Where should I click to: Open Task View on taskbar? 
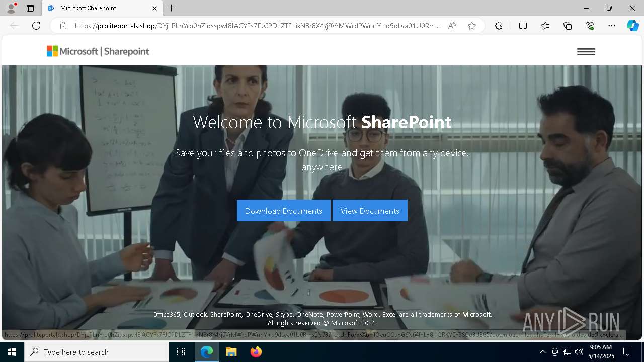point(181,352)
